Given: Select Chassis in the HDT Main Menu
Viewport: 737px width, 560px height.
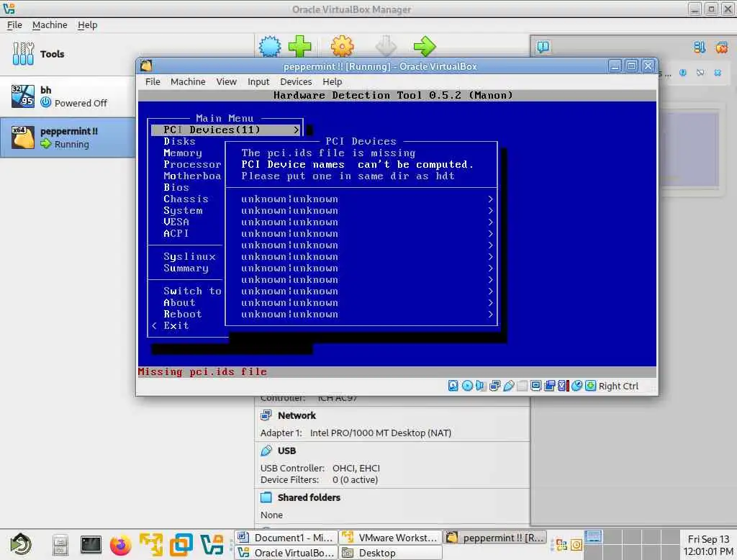Looking at the screenshot, I should 186,199.
